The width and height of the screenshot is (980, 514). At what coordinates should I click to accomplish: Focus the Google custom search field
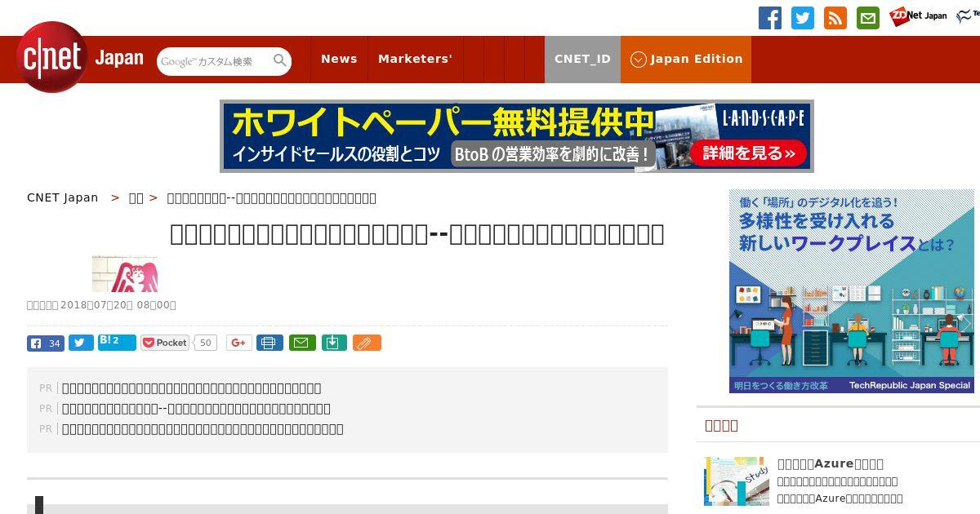click(x=214, y=61)
